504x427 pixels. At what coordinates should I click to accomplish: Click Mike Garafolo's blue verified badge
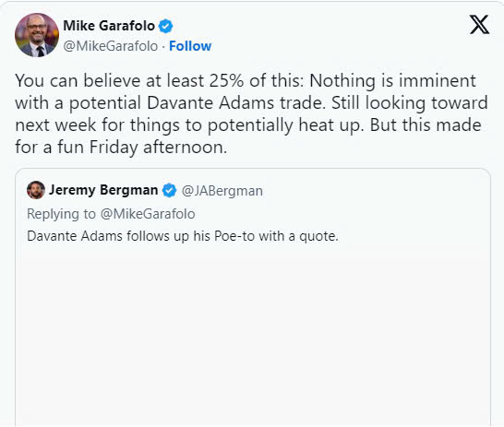tap(166, 26)
